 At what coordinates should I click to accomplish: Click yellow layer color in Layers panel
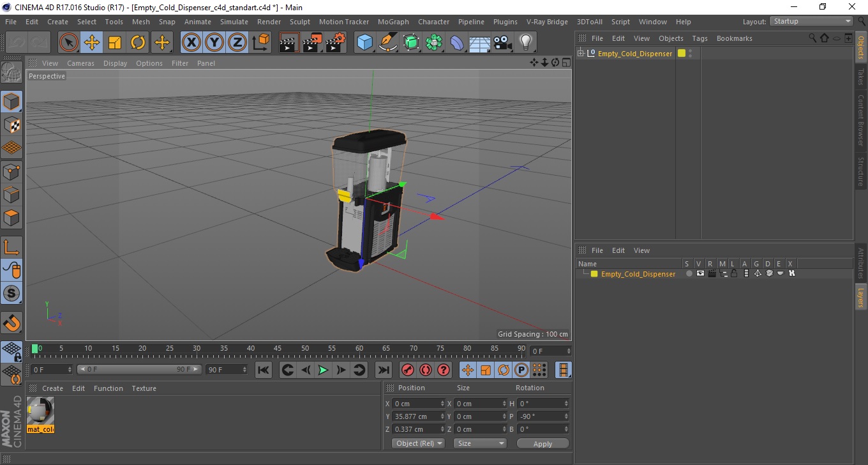pyautogui.click(x=594, y=274)
